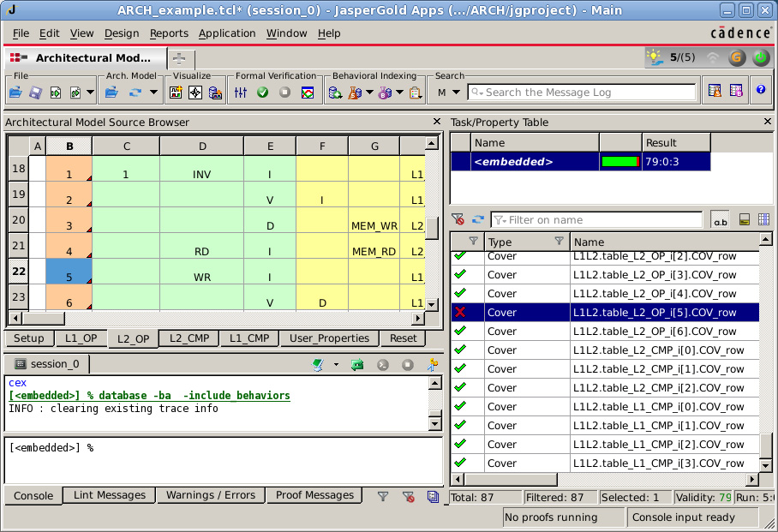
Task: Click the green power icon
Action: pos(761,58)
